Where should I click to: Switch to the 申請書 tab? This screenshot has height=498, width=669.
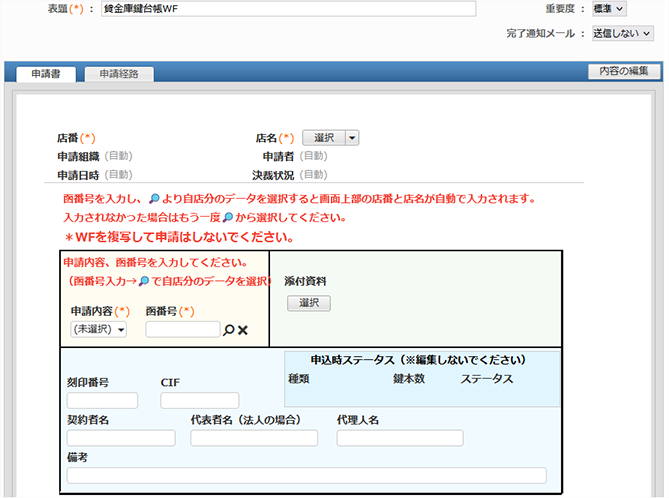click(x=45, y=74)
